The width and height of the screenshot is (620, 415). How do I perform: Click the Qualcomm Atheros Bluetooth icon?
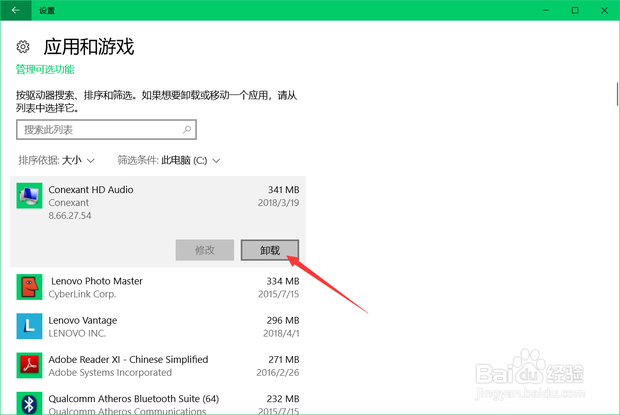(x=29, y=403)
